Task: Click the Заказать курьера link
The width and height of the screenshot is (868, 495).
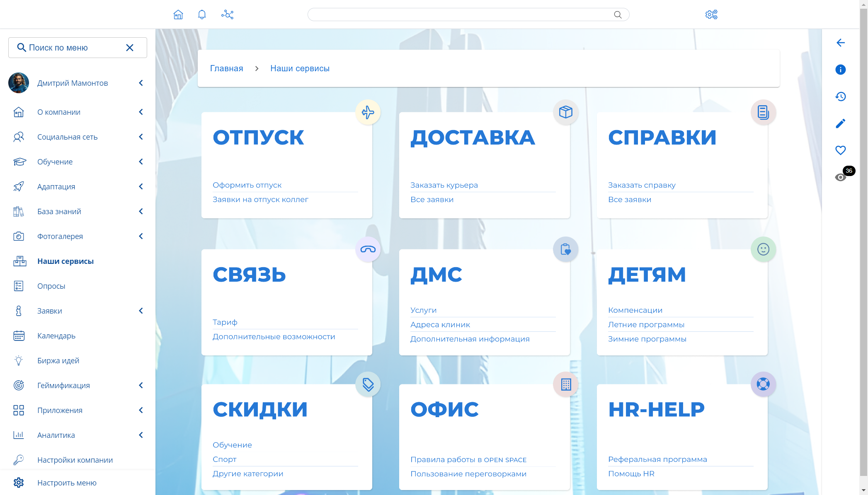Action: [444, 185]
